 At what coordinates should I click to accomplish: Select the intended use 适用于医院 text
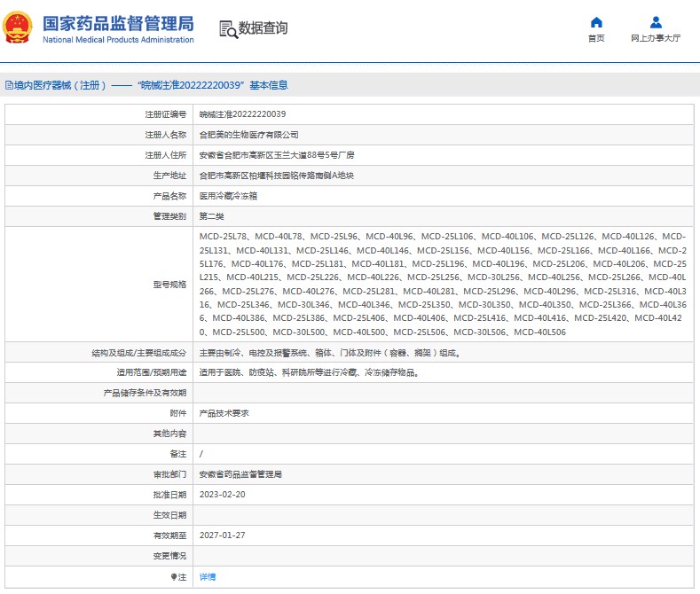pos(310,372)
